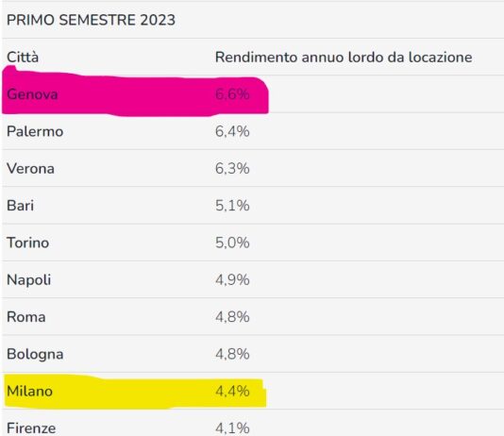Click the Rendimento annuo lordo da locazione header

click(x=344, y=58)
